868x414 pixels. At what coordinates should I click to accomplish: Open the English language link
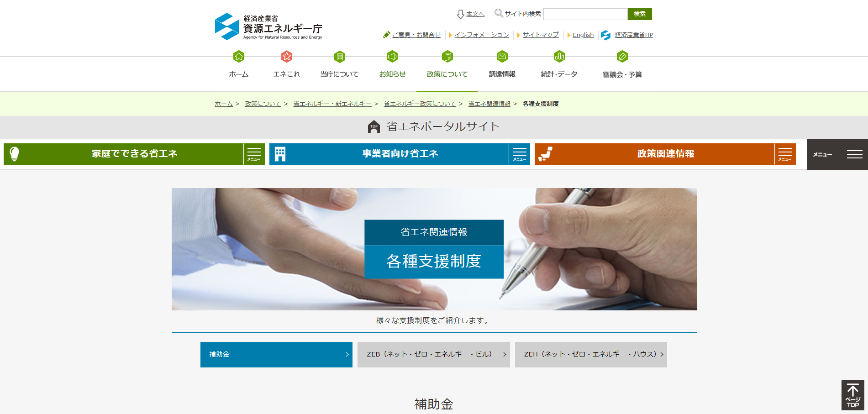point(583,35)
